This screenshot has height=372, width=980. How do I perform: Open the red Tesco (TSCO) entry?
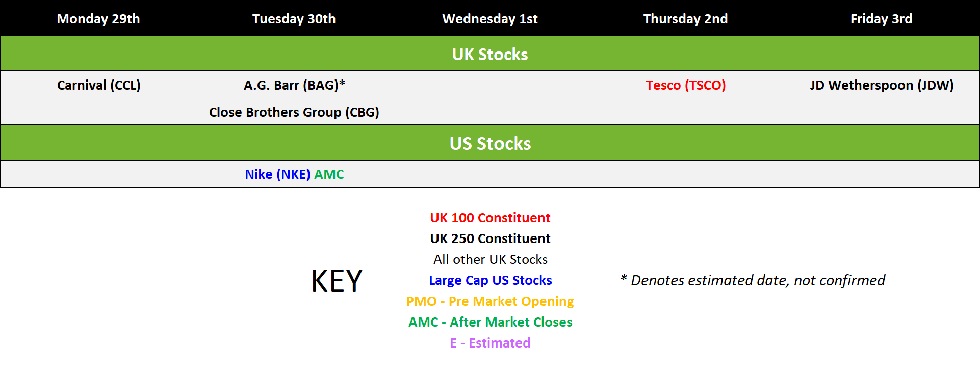point(685,85)
